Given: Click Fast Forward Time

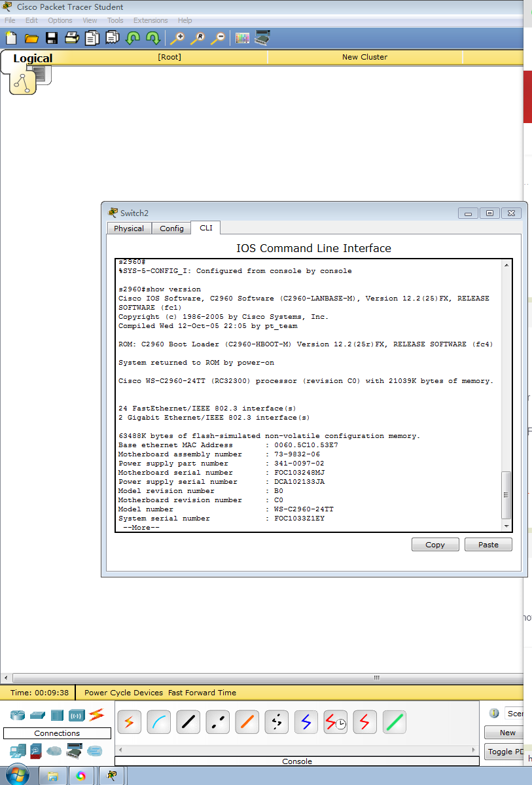Looking at the screenshot, I should 202,693.
